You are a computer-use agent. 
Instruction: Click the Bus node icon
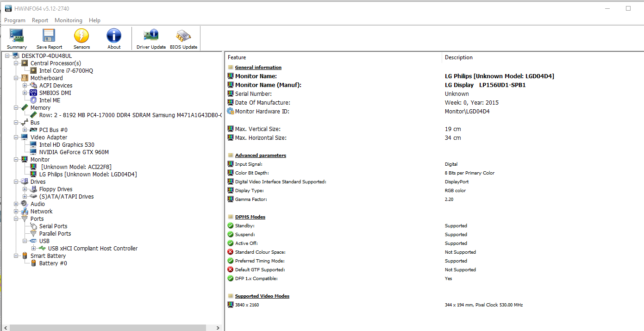(25, 122)
